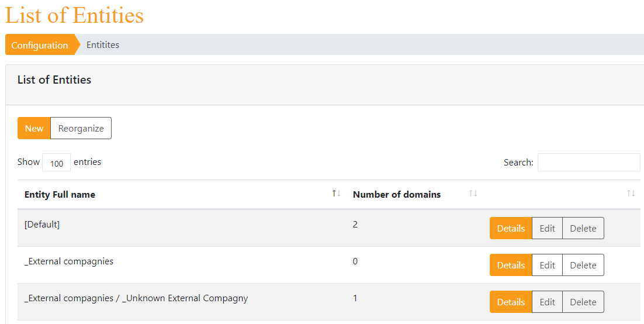Open the Configuration breadcrumb
This screenshot has height=324, width=644.
[x=40, y=45]
